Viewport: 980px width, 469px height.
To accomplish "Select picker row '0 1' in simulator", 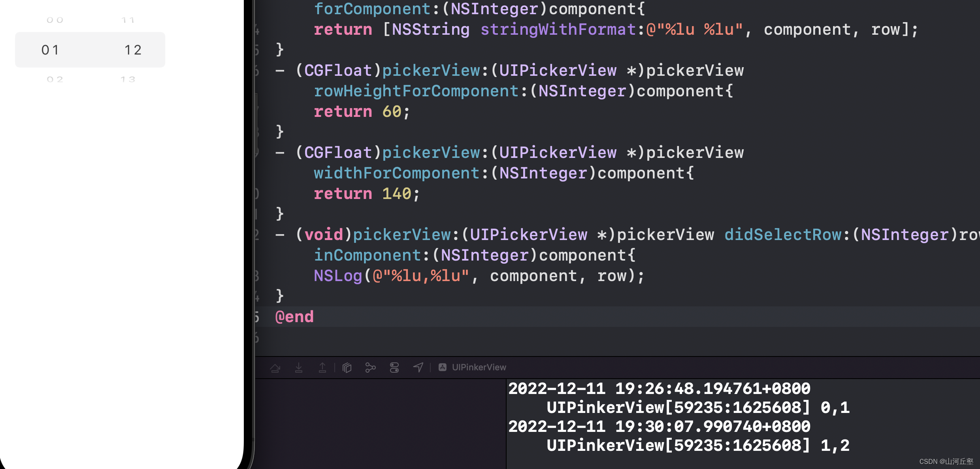I will [51, 50].
